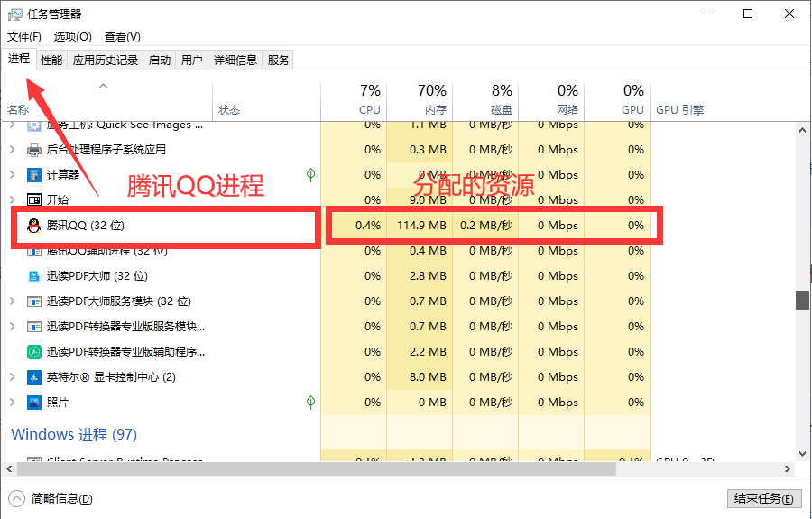Expand the 计算器 process group

pos(13,175)
